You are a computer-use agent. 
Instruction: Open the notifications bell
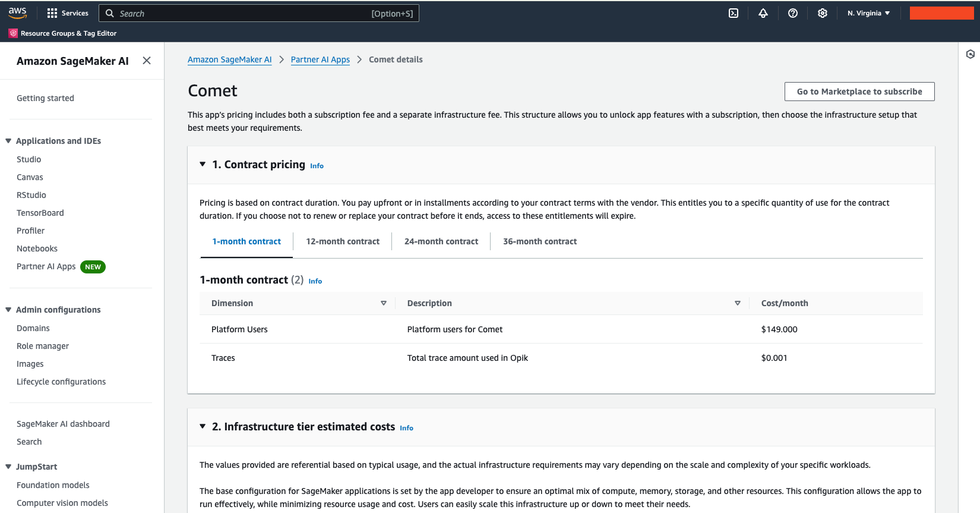[x=763, y=13]
